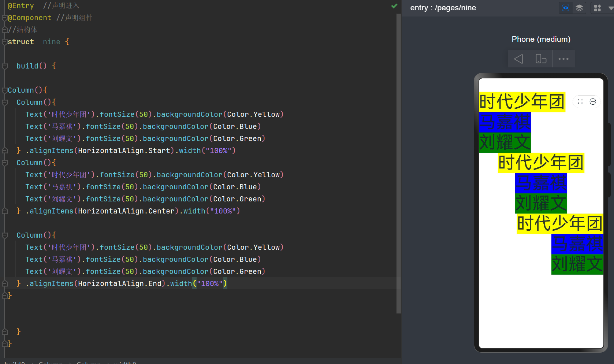Click the entry : /pages/nine path label
614x364 pixels.
443,8
